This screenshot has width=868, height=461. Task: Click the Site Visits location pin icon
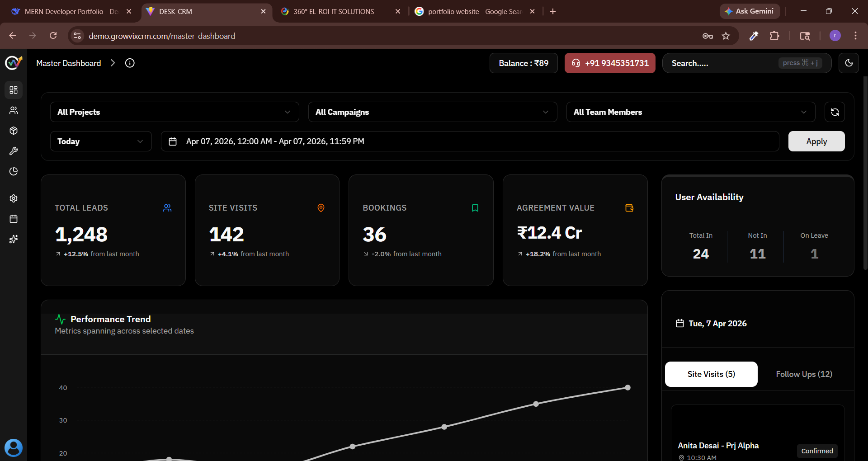coord(321,208)
